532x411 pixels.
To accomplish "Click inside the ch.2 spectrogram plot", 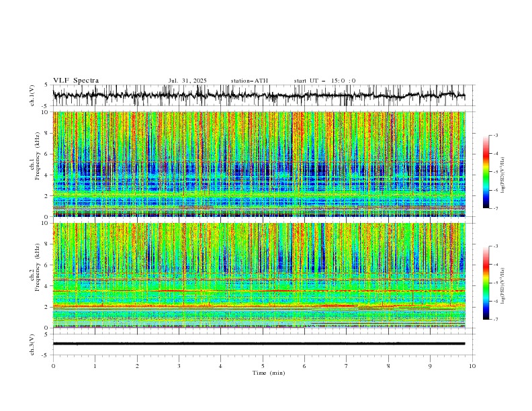I will click(259, 275).
